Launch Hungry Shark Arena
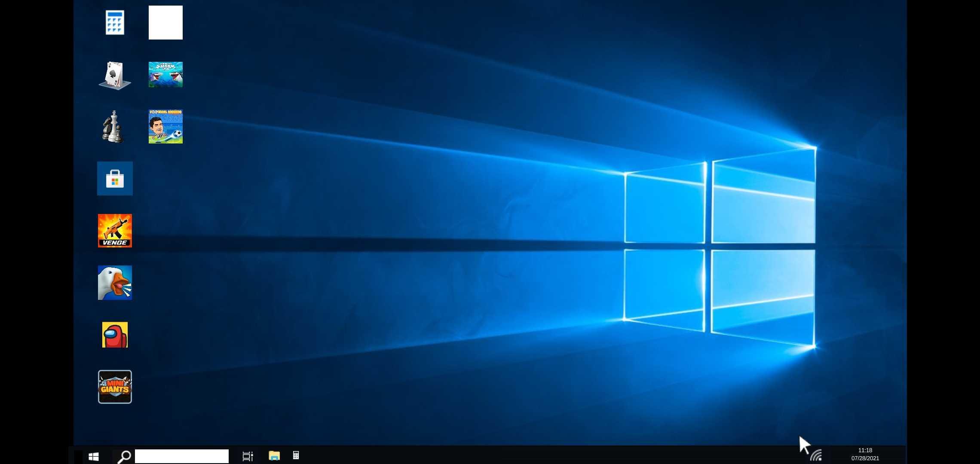980x464 pixels. (165, 74)
